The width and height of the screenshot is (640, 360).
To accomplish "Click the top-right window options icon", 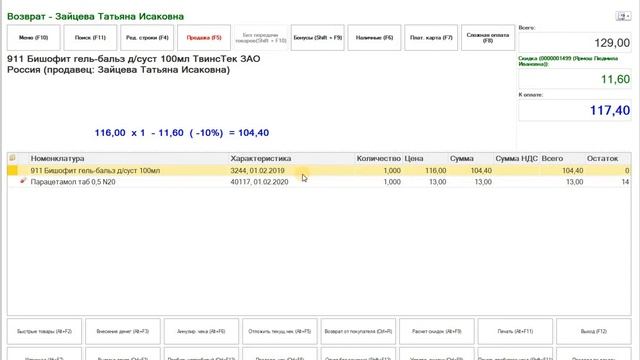I will pyautogui.click(x=623, y=16).
